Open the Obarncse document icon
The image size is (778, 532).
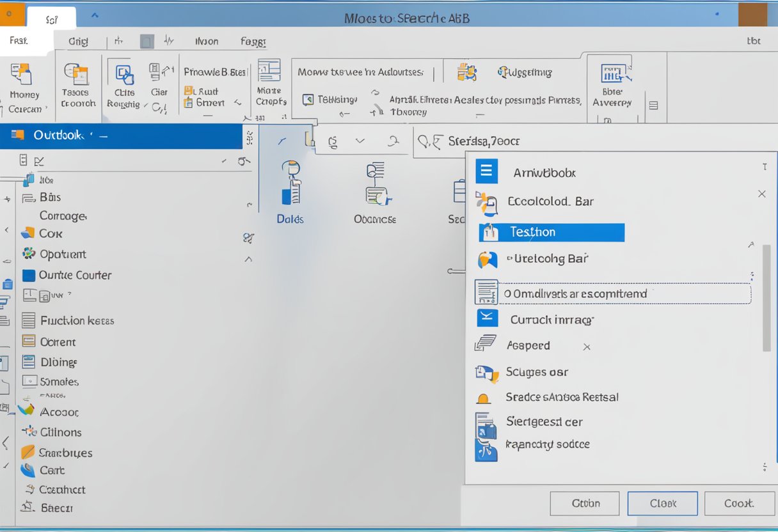(376, 185)
